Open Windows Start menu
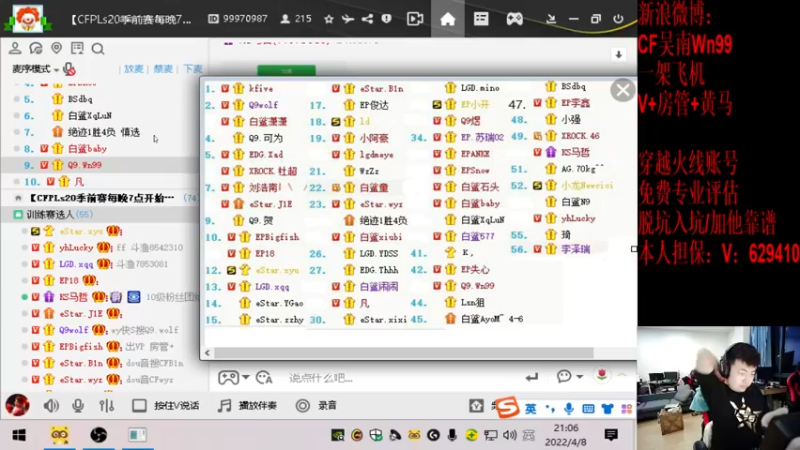This screenshot has height=450, width=800. click(19, 435)
